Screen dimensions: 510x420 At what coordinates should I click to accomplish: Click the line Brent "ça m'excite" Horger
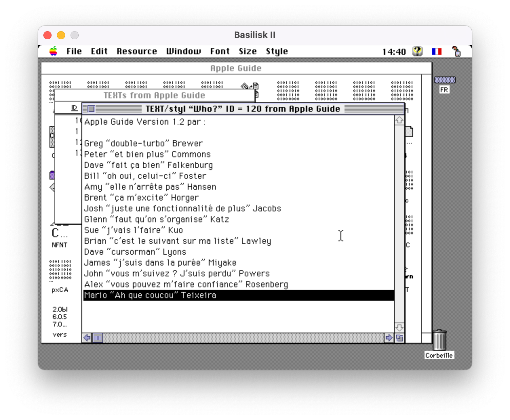141,198
